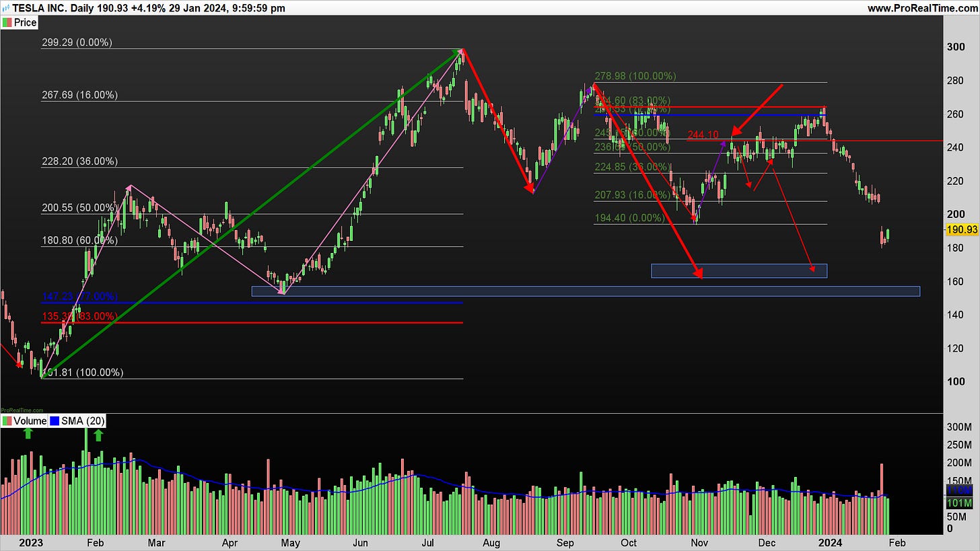980x551 pixels.
Task: Click the Nov time axis label
Action: point(699,542)
